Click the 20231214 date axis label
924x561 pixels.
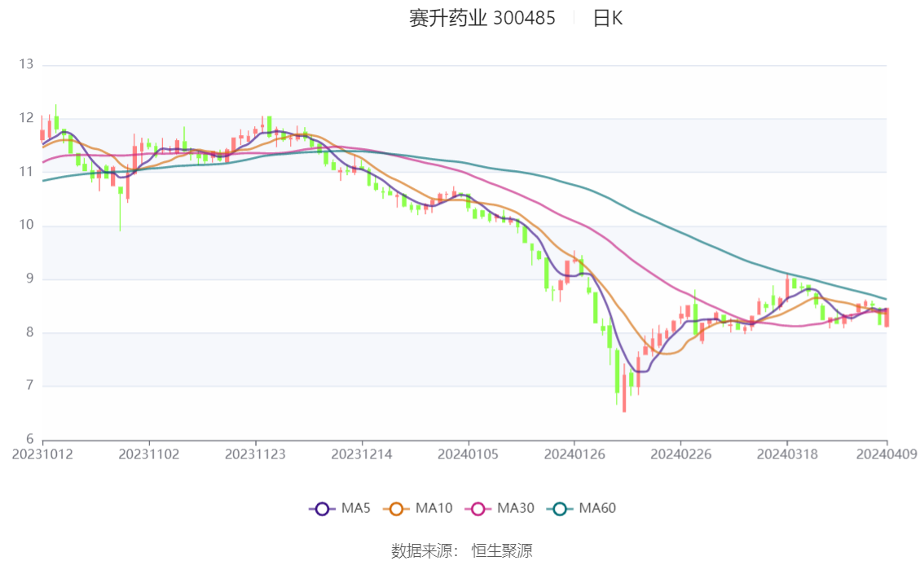[x=361, y=454]
